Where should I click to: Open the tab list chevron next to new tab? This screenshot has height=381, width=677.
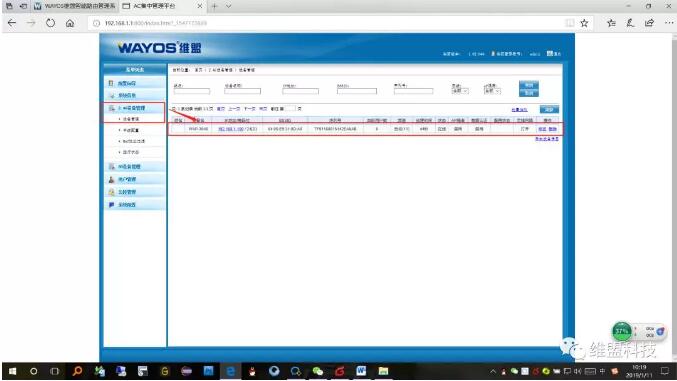point(228,6)
